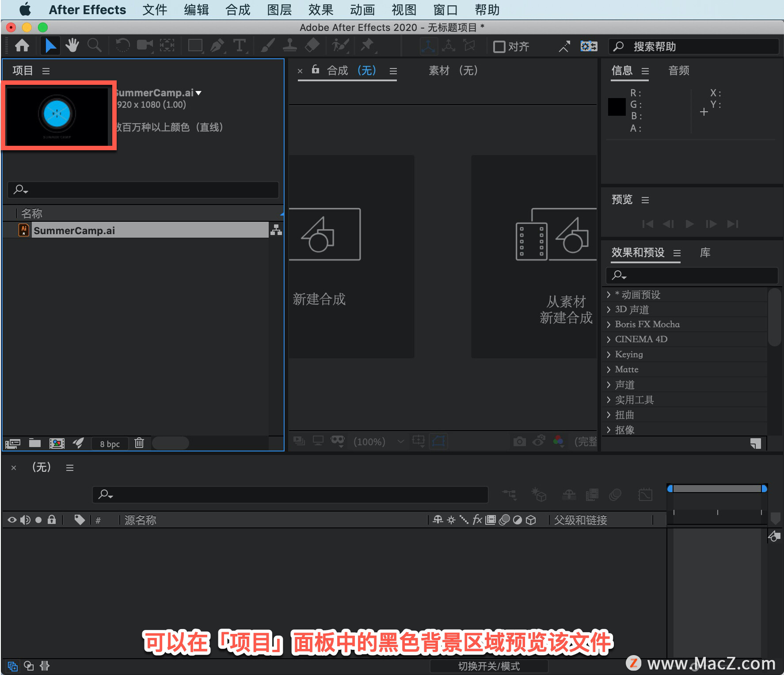Click play button in 预览 panel
Screen dimensions: 784x675
coord(689,224)
